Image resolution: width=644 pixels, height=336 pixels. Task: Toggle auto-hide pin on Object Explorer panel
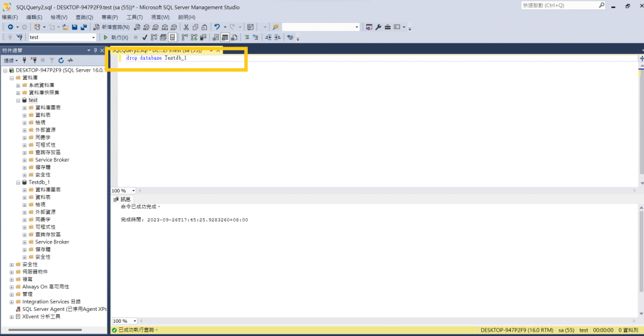tap(96, 50)
